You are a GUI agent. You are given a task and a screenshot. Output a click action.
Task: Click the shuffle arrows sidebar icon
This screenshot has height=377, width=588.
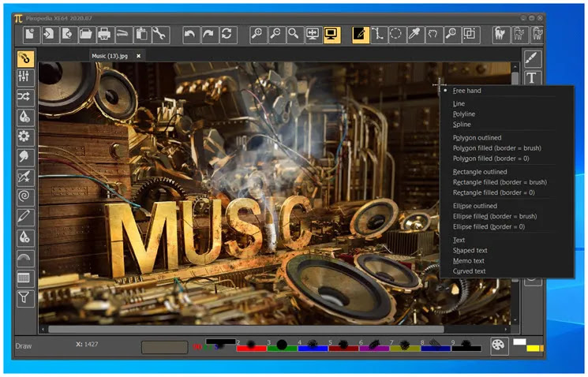[x=25, y=97]
